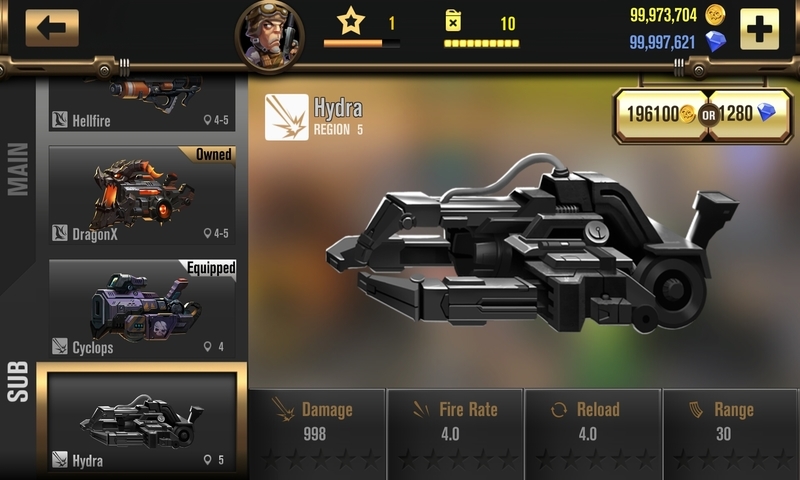Tap the star rank icon

click(x=351, y=21)
